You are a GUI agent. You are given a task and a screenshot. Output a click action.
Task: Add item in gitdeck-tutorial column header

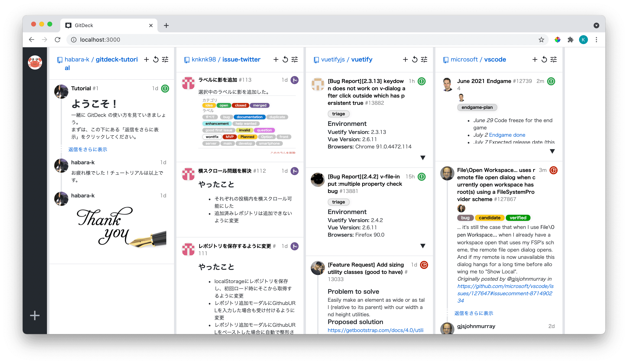tap(146, 59)
